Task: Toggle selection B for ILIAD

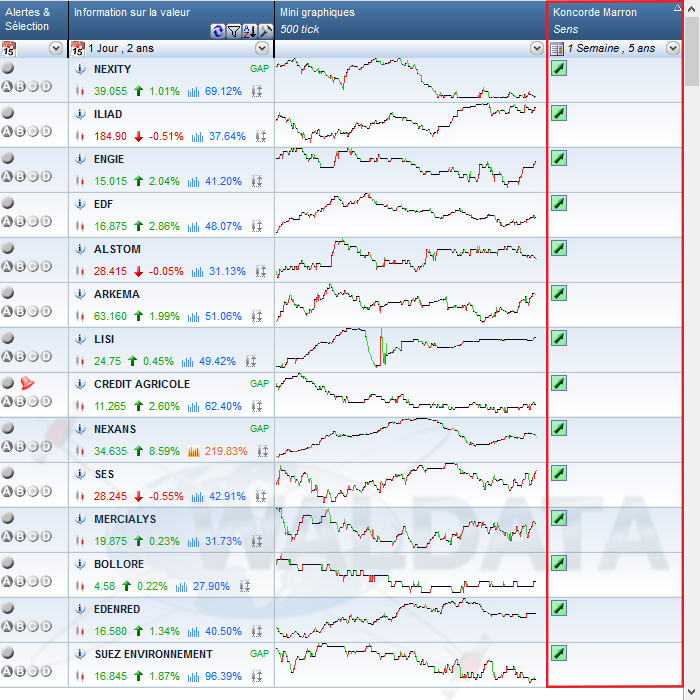Action: pyautogui.click(x=20, y=132)
